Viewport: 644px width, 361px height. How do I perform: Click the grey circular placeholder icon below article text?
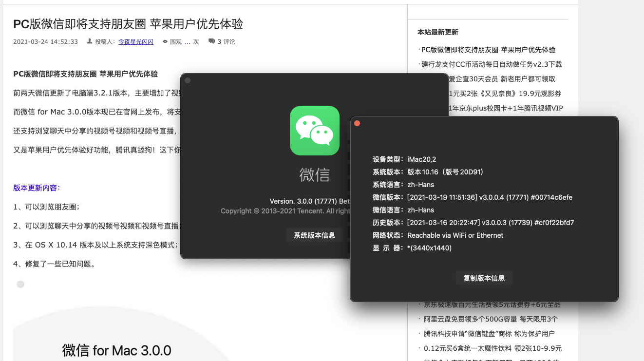[x=20, y=284]
